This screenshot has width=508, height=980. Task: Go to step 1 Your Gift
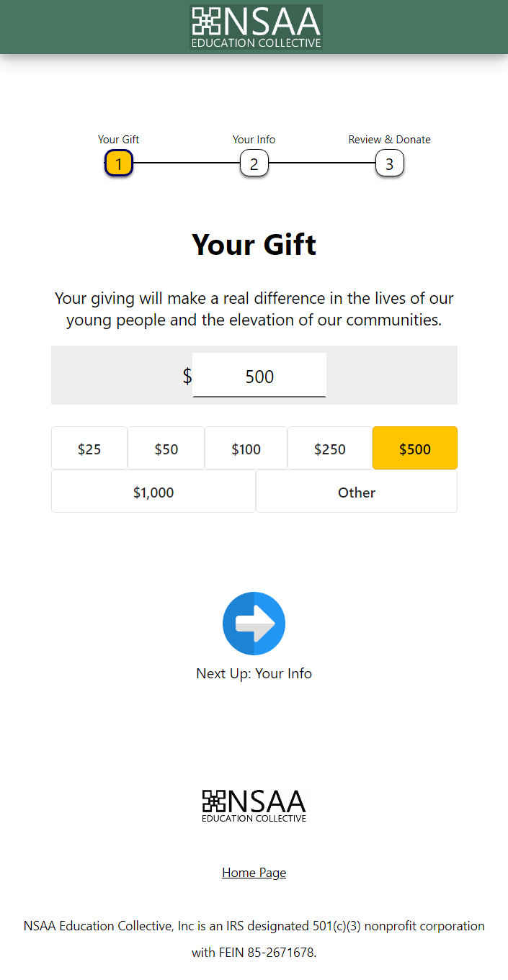tap(119, 163)
